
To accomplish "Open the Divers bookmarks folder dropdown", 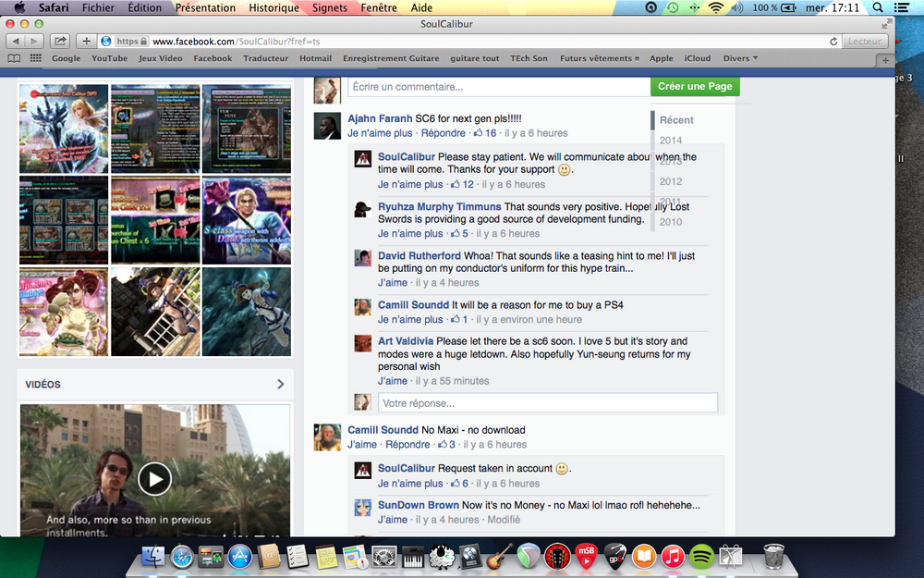I will pyautogui.click(x=740, y=58).
